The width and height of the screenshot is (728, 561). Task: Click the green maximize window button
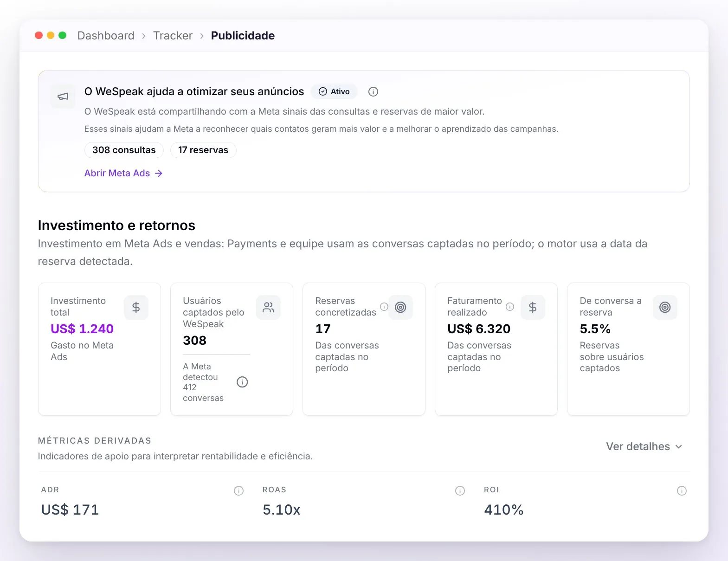pos(63,35)
